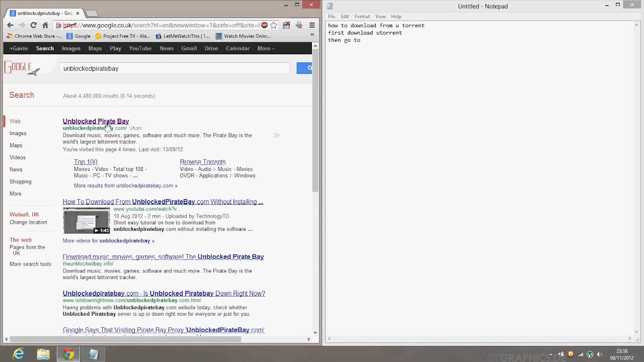Expand the More dropdown in Google bar
The width and height of the screenshot is (644, 362).
pyautogui.click(x=266, y=48)
